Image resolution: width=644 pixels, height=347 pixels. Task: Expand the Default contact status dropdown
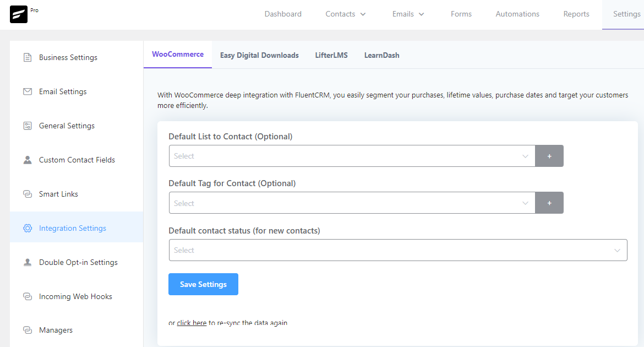click(x=397, y=250)
